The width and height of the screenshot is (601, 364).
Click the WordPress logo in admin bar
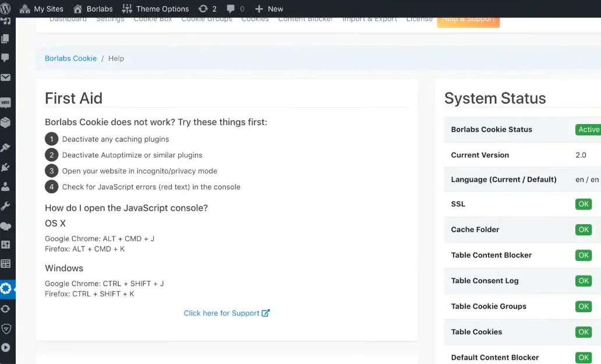click(x=6, y=9)
